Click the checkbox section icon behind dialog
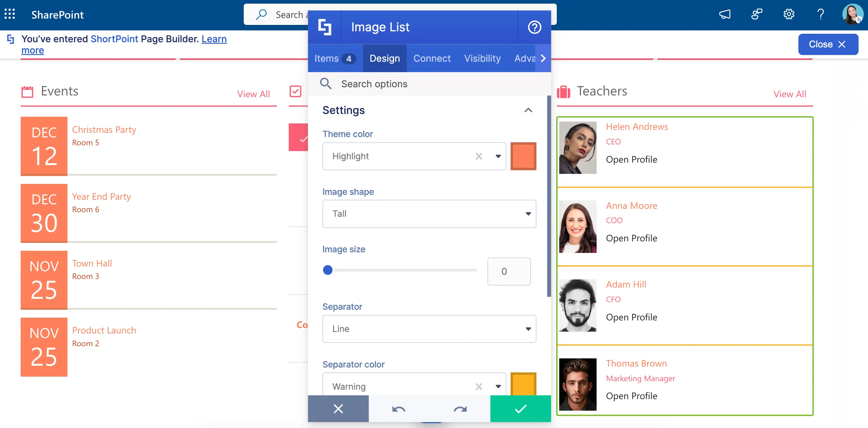The width and height of the screenshot is (868, 428). click(x=295, y=91)
